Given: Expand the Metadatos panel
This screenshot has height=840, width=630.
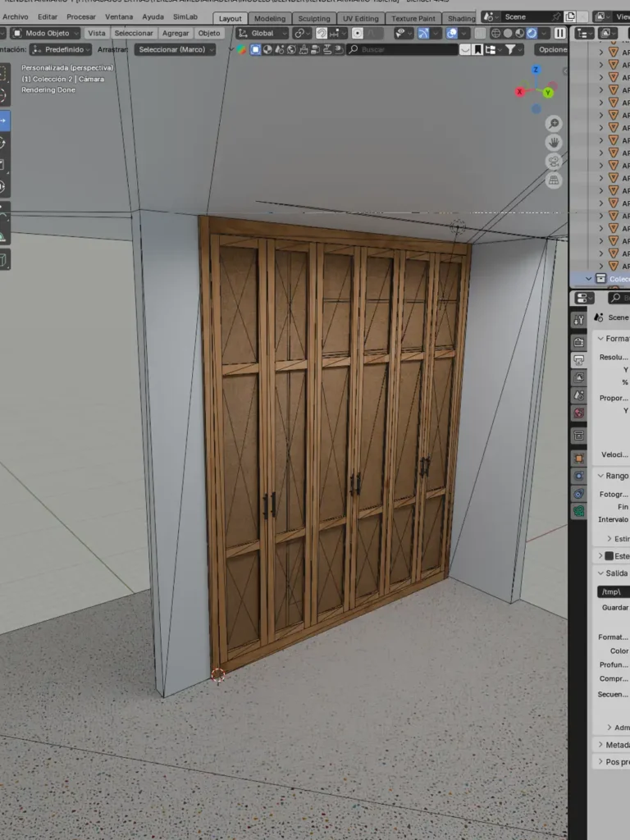Looking at the screenshot, I should click(x=600, y=745).
